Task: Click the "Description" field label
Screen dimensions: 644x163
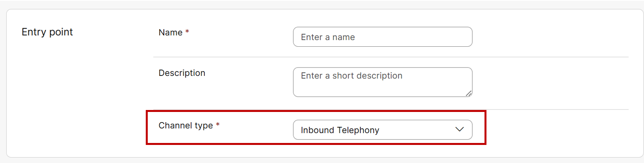Action: click(182, 73)
